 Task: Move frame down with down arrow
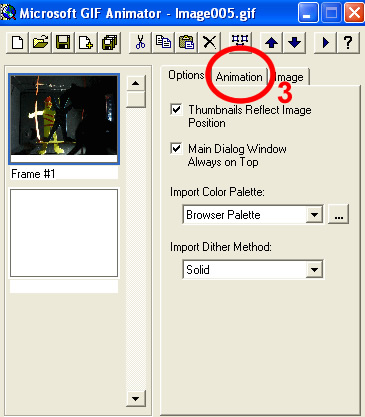(294, 43)
